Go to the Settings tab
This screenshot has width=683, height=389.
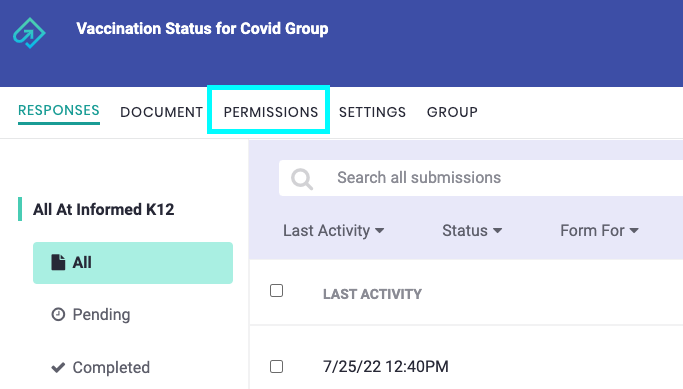pyautogui.click(x=372, y=112)
